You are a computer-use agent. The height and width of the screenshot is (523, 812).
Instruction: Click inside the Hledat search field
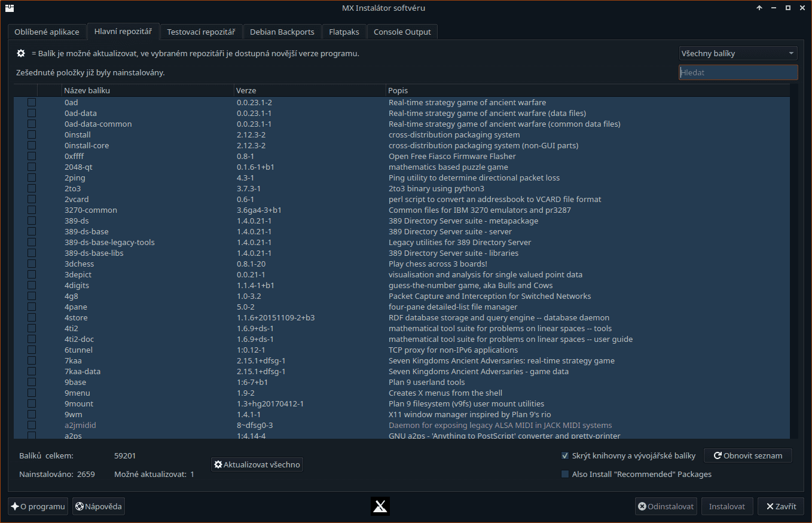[738, 72]
